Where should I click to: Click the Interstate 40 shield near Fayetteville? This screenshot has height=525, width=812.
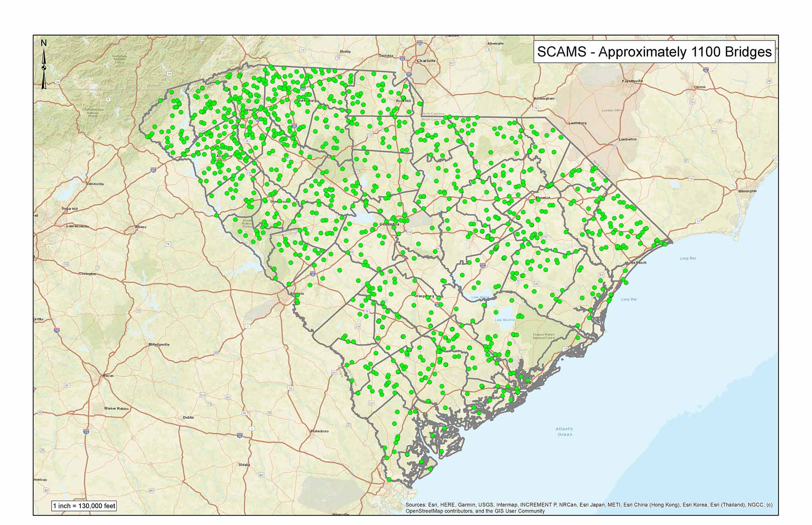(x=705, y=70)
